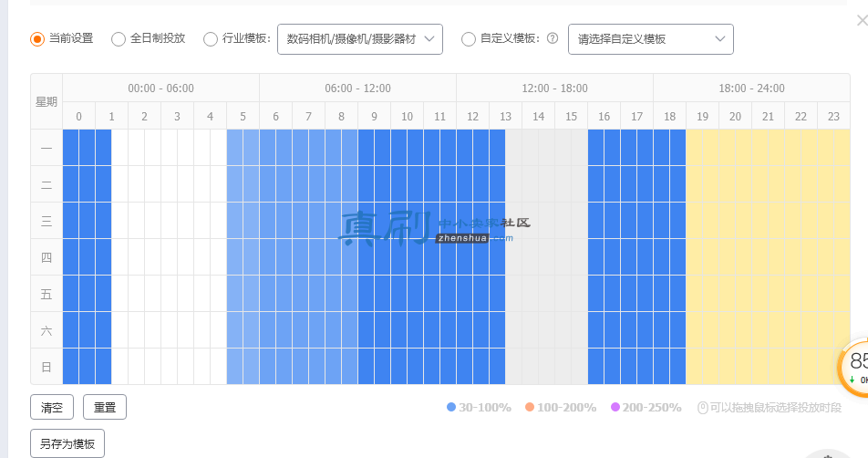Click hour 0 column header
The image size is (868, 458).
pyautogui.click(x=78, y=116)
